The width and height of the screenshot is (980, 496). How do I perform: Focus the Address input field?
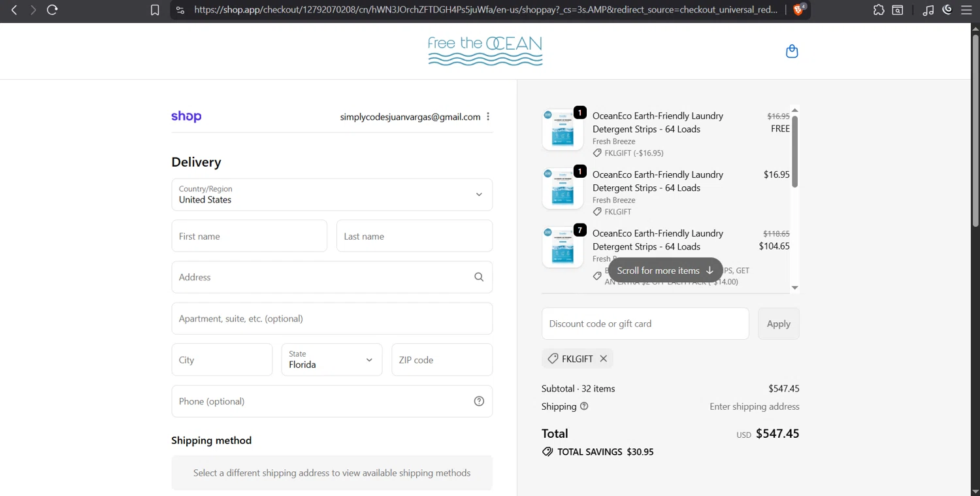(x=332, y=277)
